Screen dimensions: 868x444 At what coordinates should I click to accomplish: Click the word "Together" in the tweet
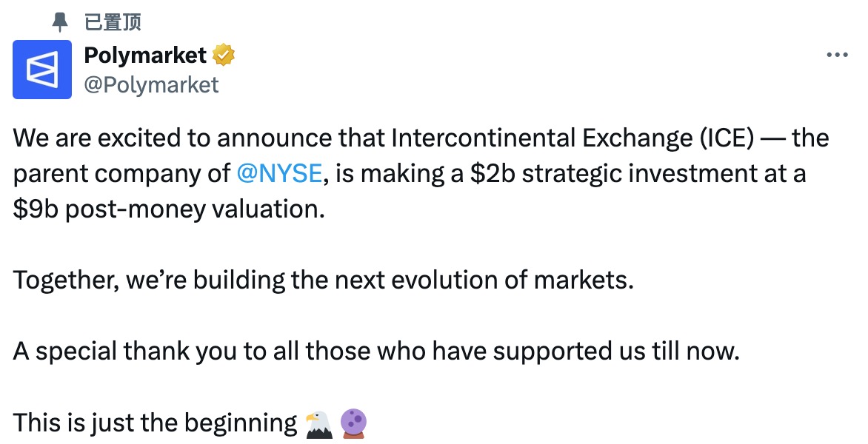click(65, 281)
